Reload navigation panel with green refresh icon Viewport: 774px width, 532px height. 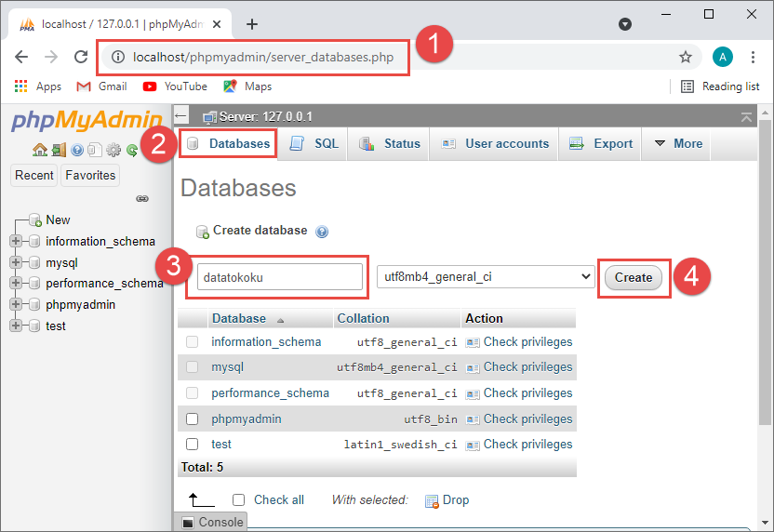tap(132, 150)
